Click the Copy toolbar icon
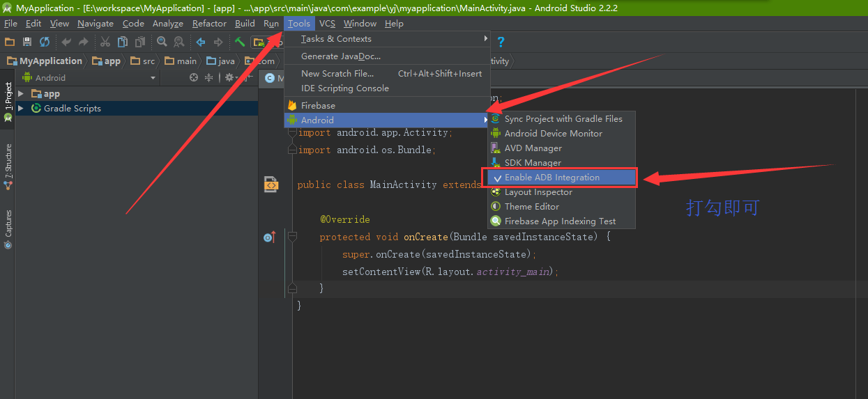868x399 pixels. point(123,42)
